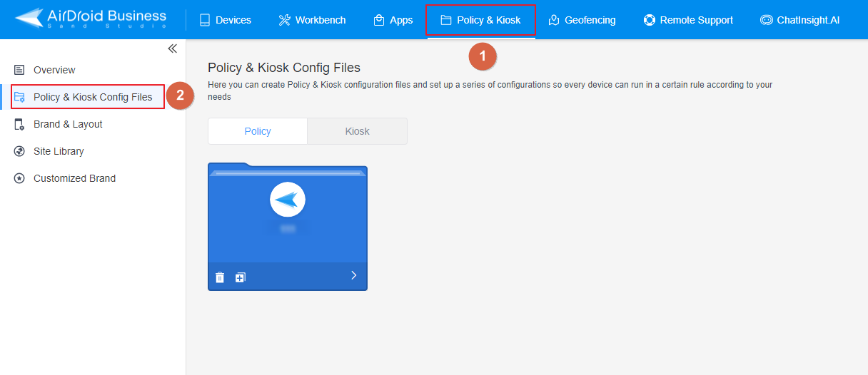The height and width of the screenshot is (375, 868).
Task: Go to Workbench in the top navigation
Action: point(312,20)
